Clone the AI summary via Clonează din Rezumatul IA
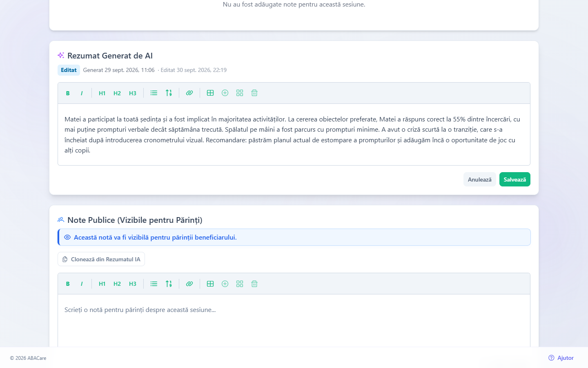Screen dimensions: 588x368 point(101,259)
